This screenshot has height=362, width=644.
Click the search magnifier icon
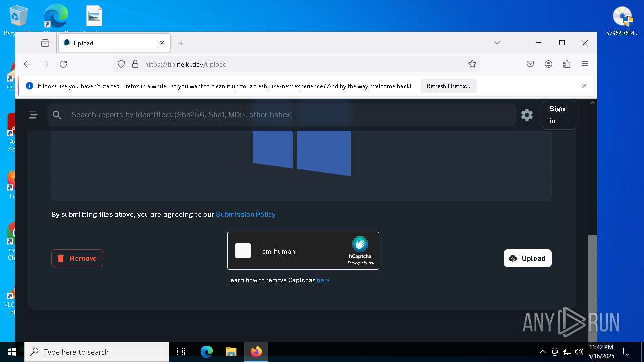coord(57,115)
